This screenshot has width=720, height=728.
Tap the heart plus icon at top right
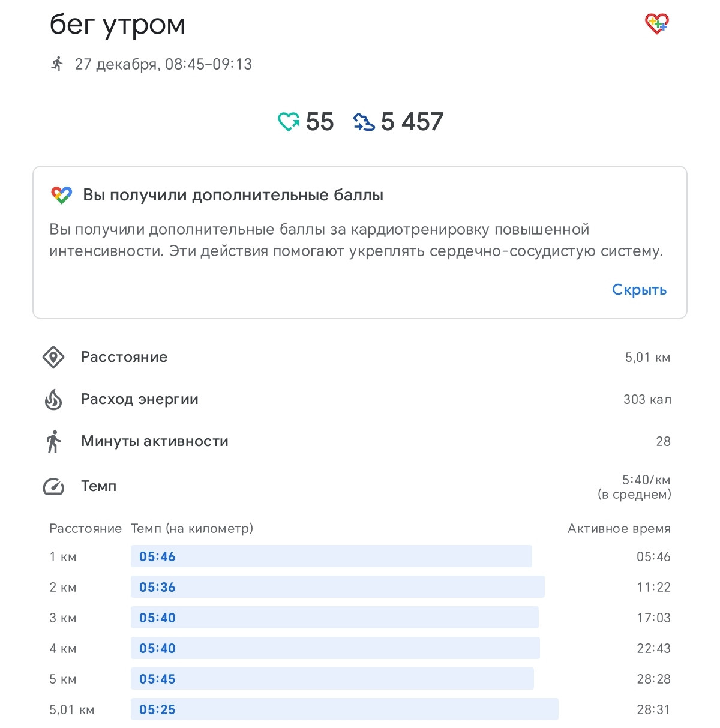tap(656, 23)
